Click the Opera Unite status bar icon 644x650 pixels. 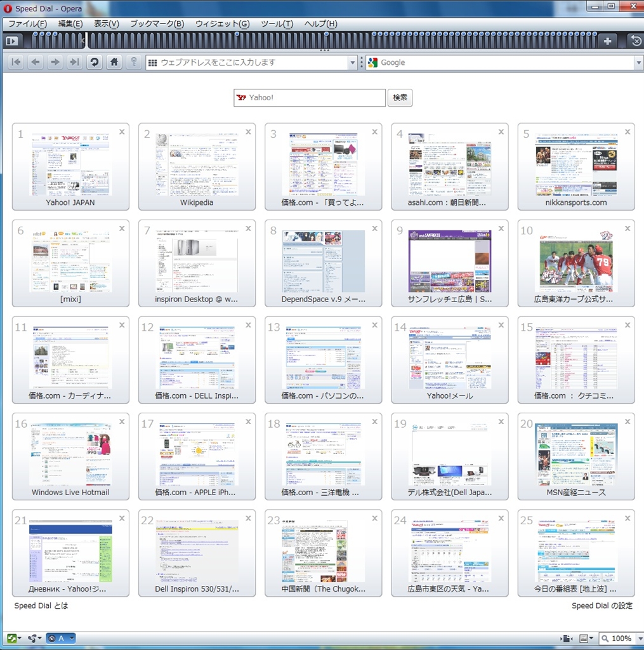click(32, 639)
